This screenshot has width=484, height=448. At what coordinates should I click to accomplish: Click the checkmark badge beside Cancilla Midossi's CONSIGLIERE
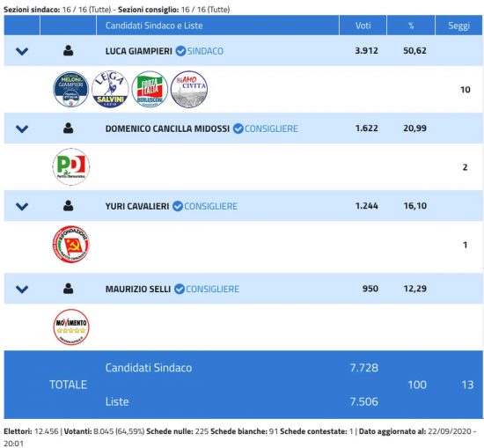238,129
